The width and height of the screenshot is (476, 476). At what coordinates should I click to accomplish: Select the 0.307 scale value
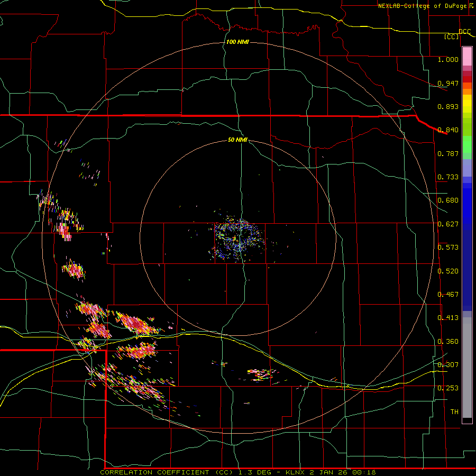[448, 365]
